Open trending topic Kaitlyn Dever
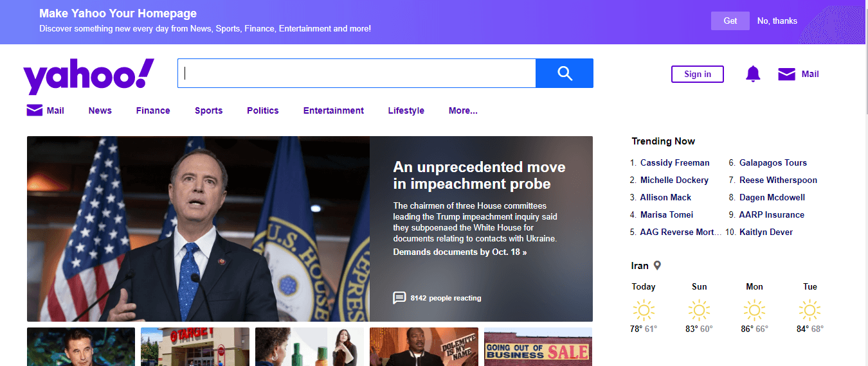The height and width of the screenshot is (366, 868). 766,232
